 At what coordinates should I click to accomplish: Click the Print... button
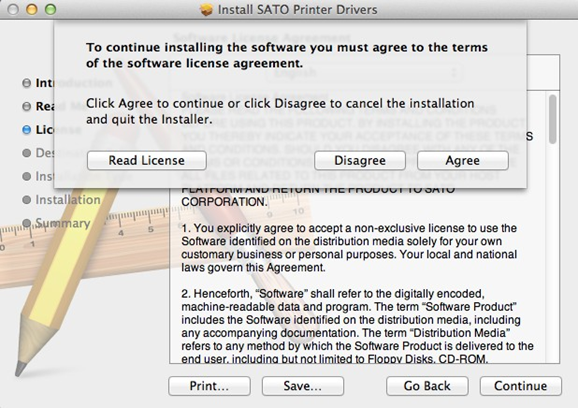pyautogui.click(x=209, y=386)
